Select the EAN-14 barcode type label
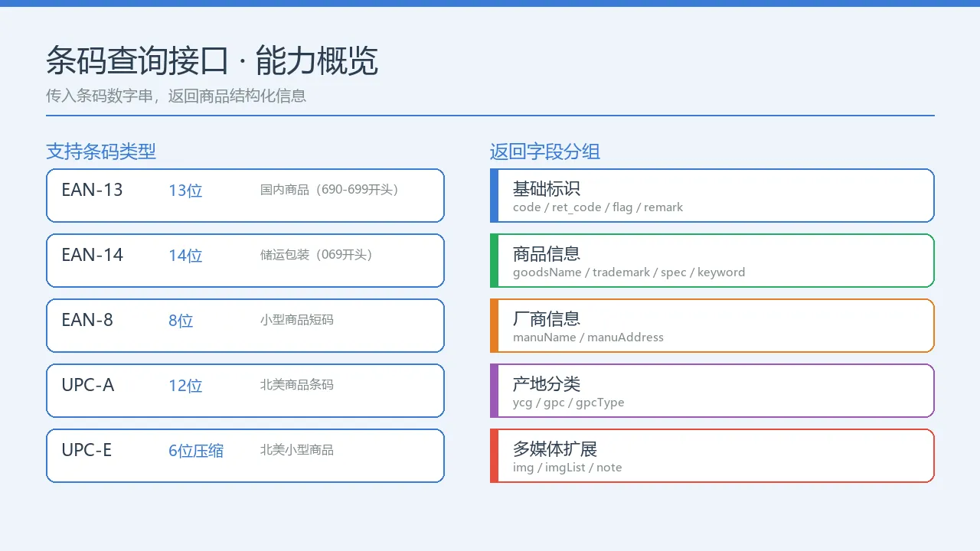 point(92,255)
